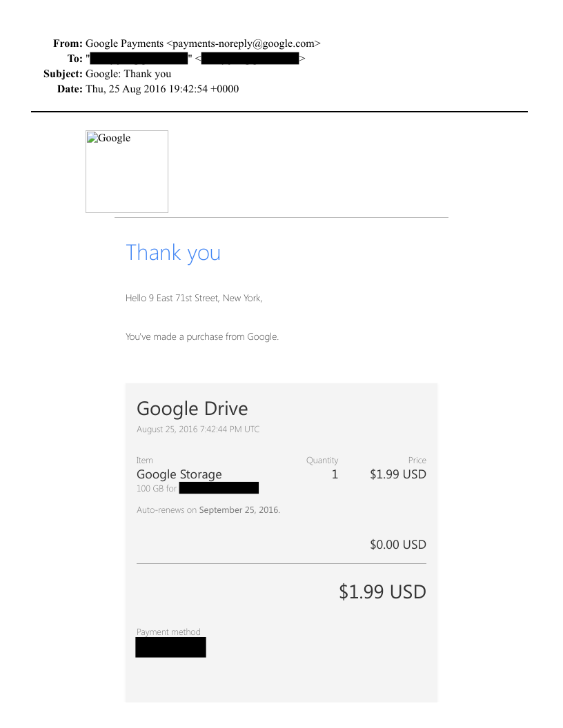Click the 'Quantity' column label

322,460
